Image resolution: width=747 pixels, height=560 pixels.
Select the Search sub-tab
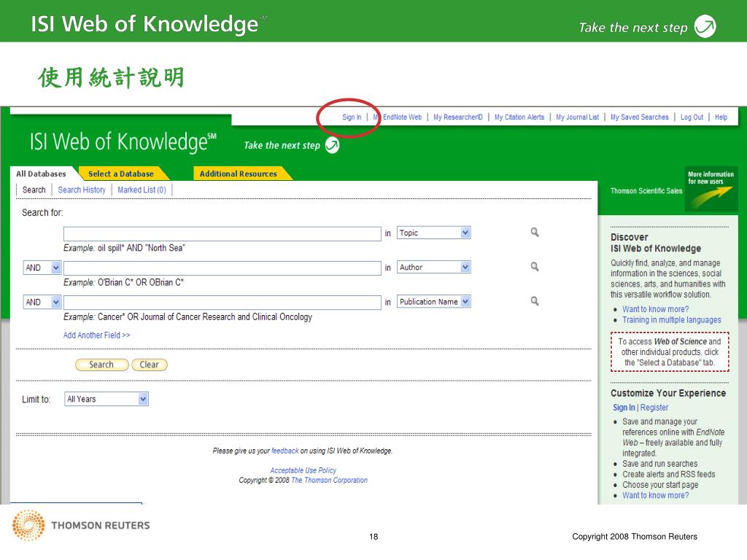click(x=34, y=190)
